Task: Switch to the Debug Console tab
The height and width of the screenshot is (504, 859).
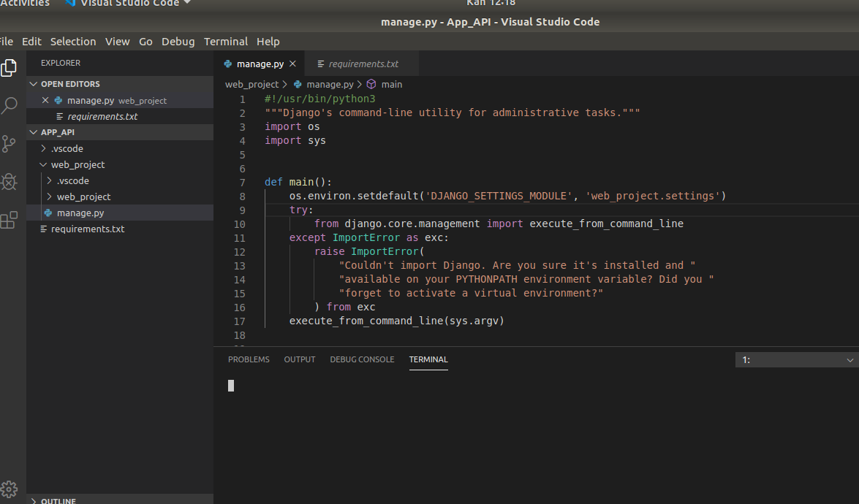Action: click(362, 359)
